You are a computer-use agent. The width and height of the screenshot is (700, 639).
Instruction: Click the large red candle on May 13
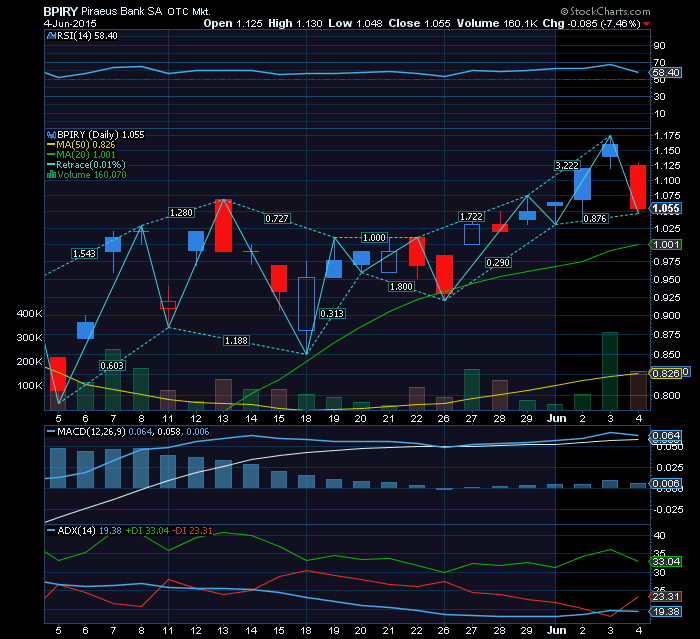pos(223,226)
